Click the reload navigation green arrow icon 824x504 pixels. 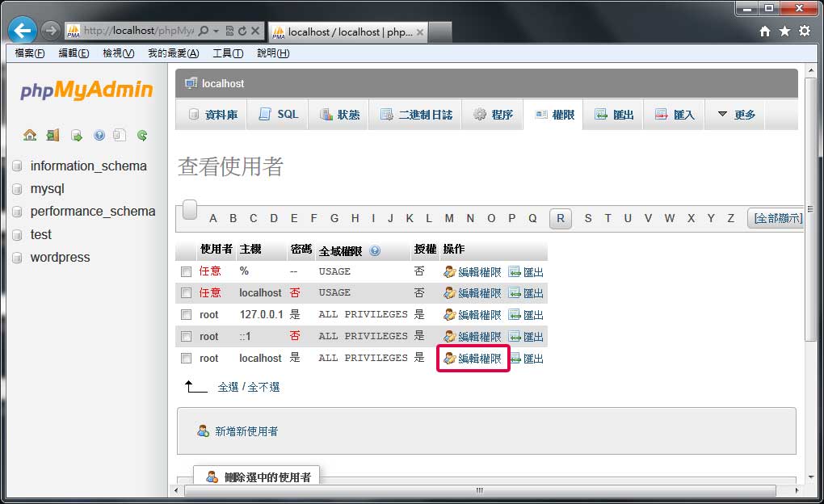pyautogui.click(x=142, y=135)
